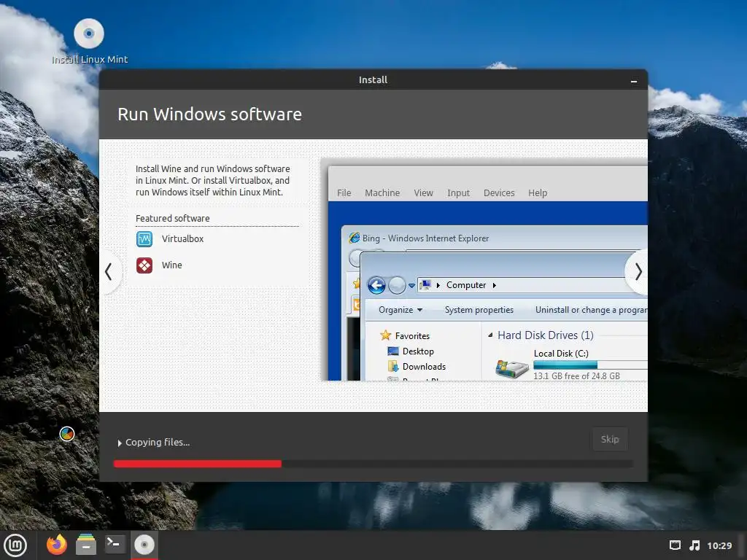The image size is (747, 560).
Task: Click the Virtualbox label text
Action: pos(182,239)
